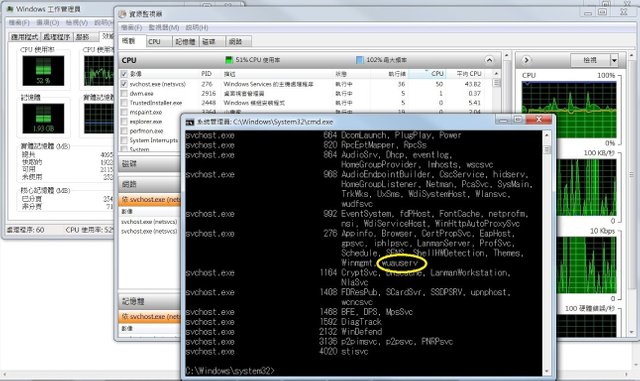Switch to the Overview (概觀) tab

(132, 41)
